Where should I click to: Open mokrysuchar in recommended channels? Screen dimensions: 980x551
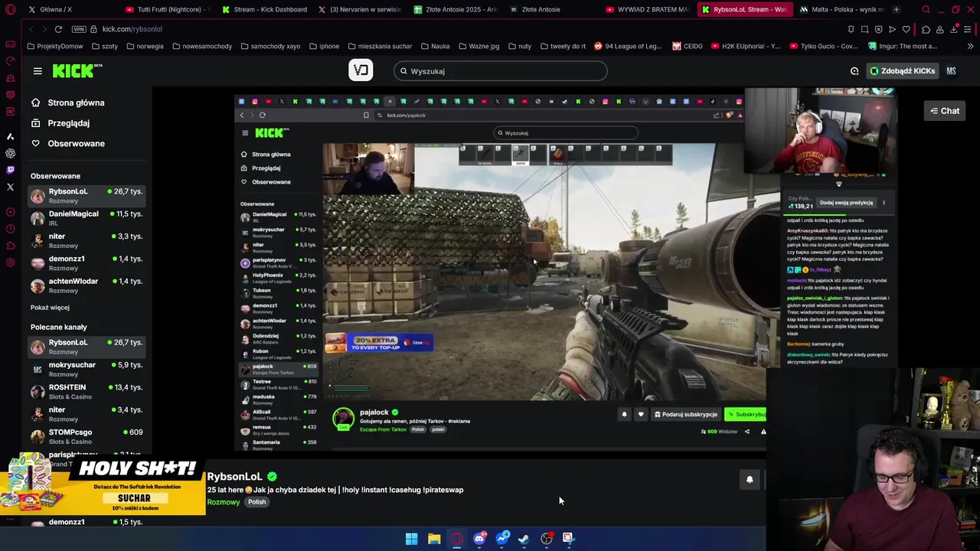pos(87,369)
